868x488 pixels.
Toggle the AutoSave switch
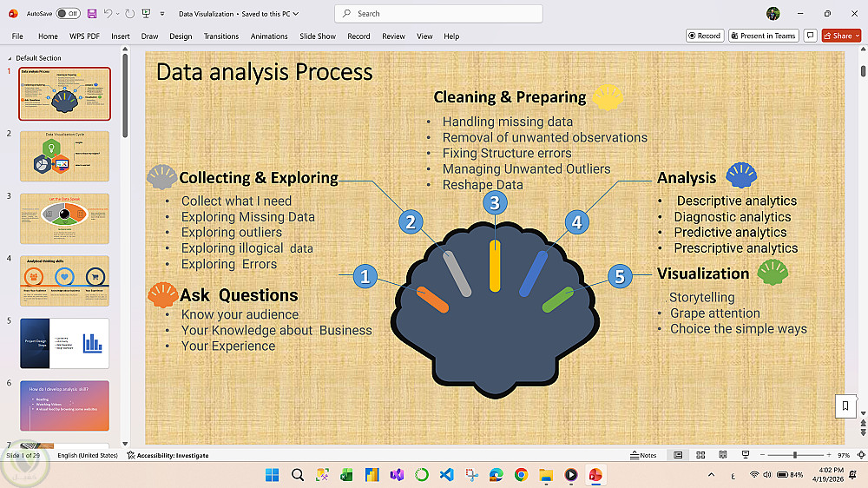pyautogui.click(x=68, y=13)
